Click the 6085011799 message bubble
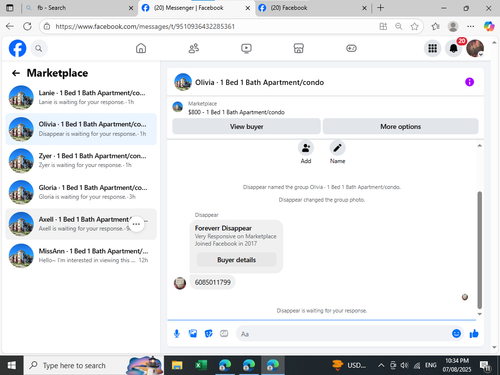This screenshot has width=500, height=375. (213, 282)
